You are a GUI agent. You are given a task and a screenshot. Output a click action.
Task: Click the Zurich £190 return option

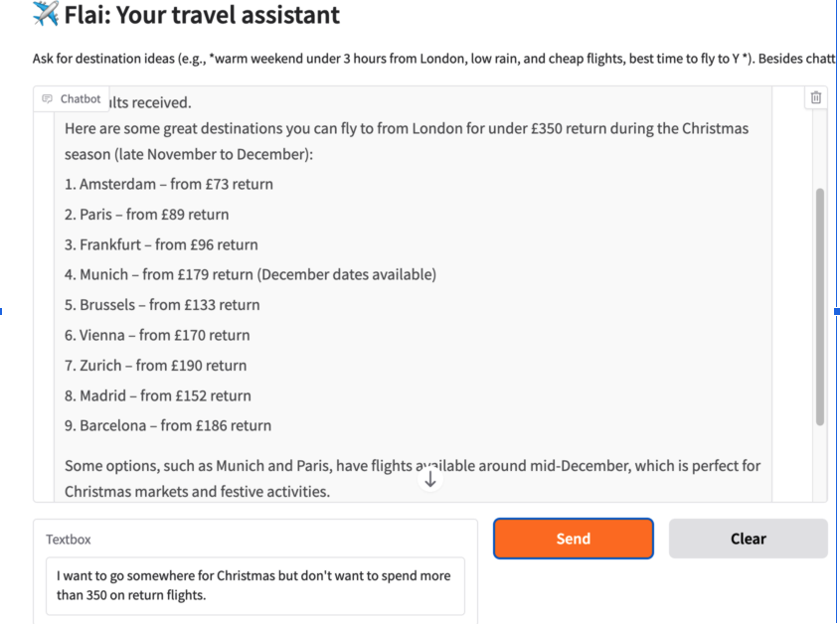pos(155,366)
